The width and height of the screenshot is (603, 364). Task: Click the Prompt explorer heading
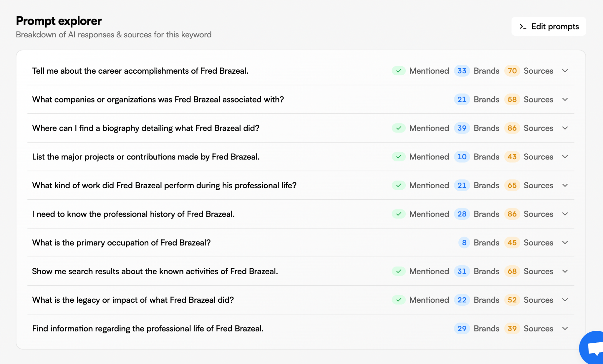(x=58, y=21)
